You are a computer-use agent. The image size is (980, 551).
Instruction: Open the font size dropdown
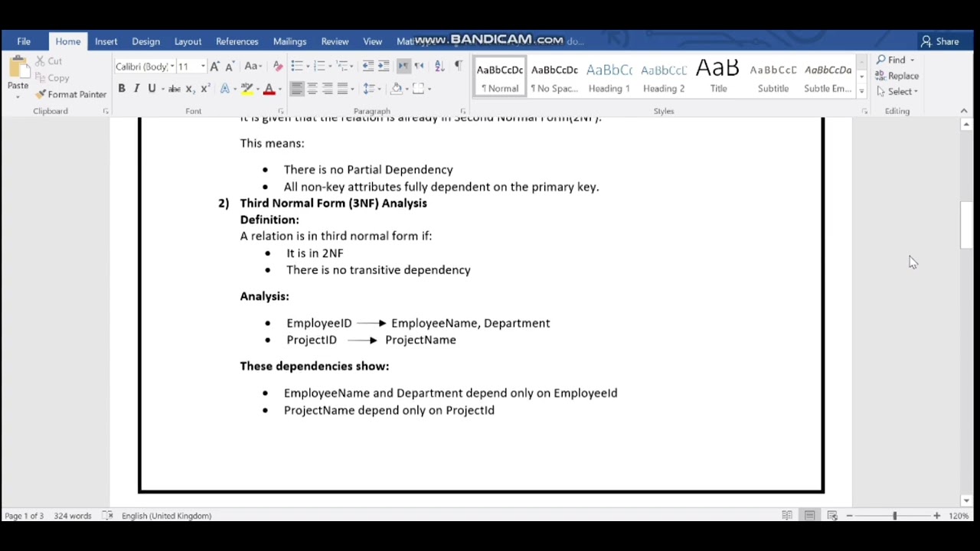(x=202, y=67)
